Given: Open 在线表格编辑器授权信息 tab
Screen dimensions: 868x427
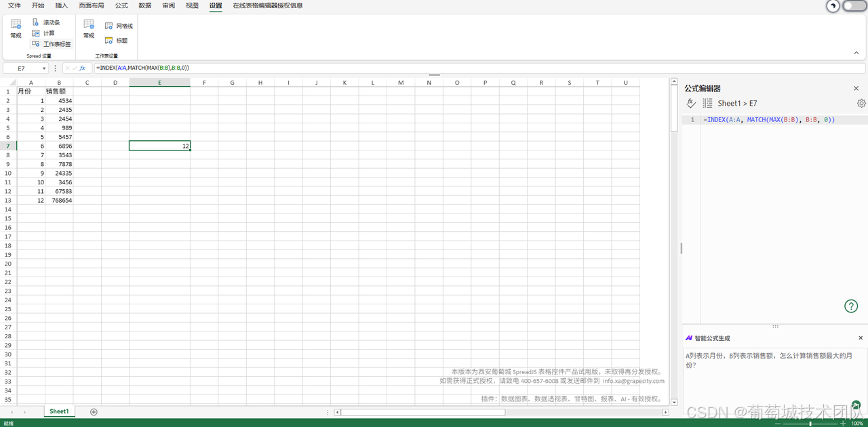Looking at the screenshot, I should pyautogui.click(x=268, y=5).
